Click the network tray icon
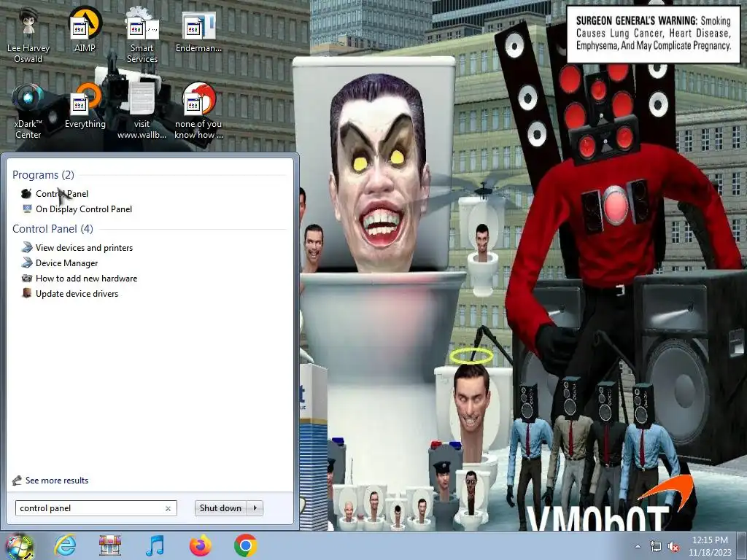 click(656, 547)
